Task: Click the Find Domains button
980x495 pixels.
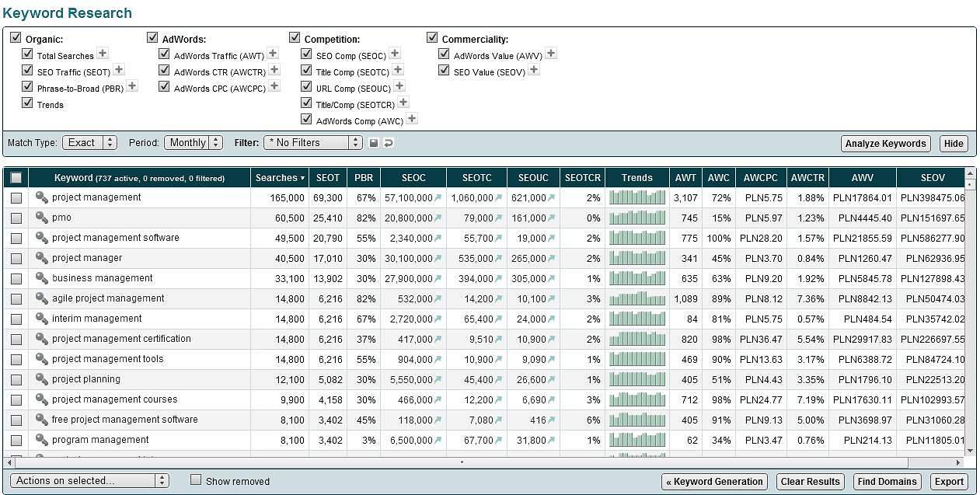Action: pos(887,482)
